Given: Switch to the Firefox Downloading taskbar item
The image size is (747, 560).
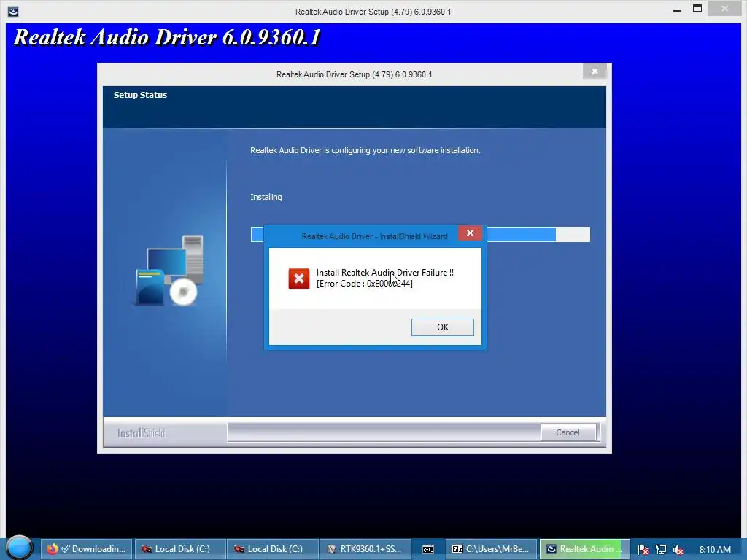Looking at the screenshot, I should pos(86,549).
